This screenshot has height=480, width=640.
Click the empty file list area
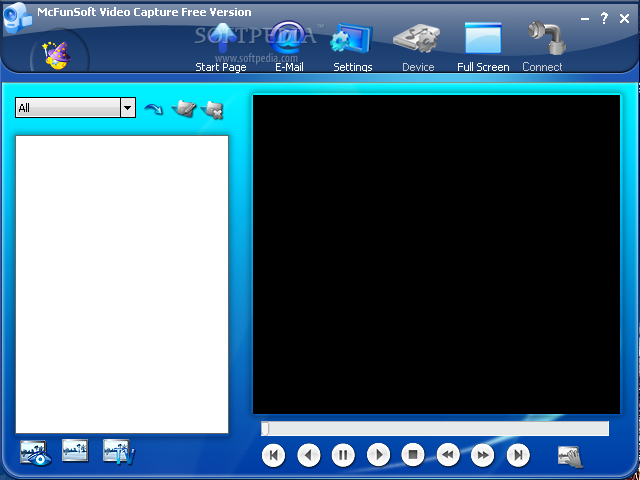(x=122, y=284)
